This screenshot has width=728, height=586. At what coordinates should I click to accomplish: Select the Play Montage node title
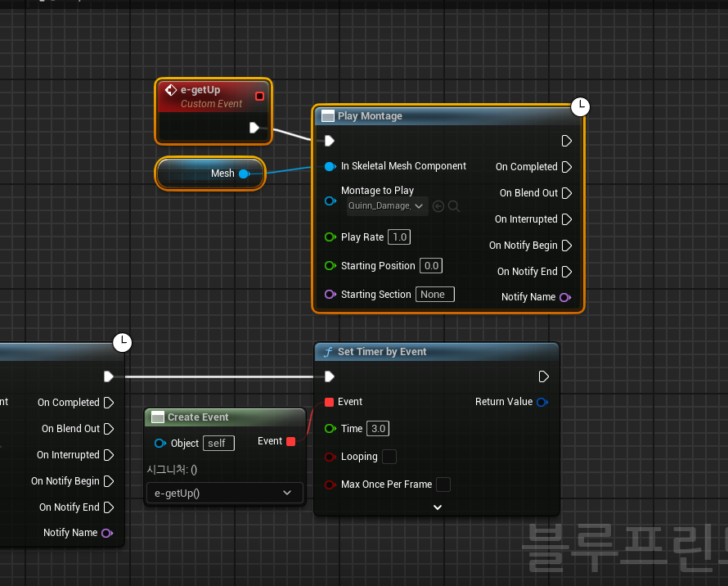coord(370,116)
